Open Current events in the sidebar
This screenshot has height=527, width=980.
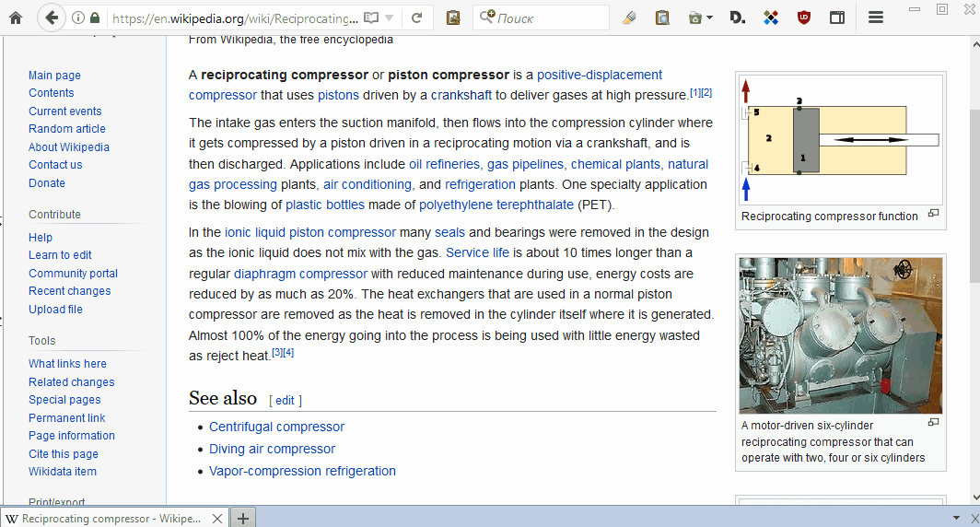click(65, 111)
